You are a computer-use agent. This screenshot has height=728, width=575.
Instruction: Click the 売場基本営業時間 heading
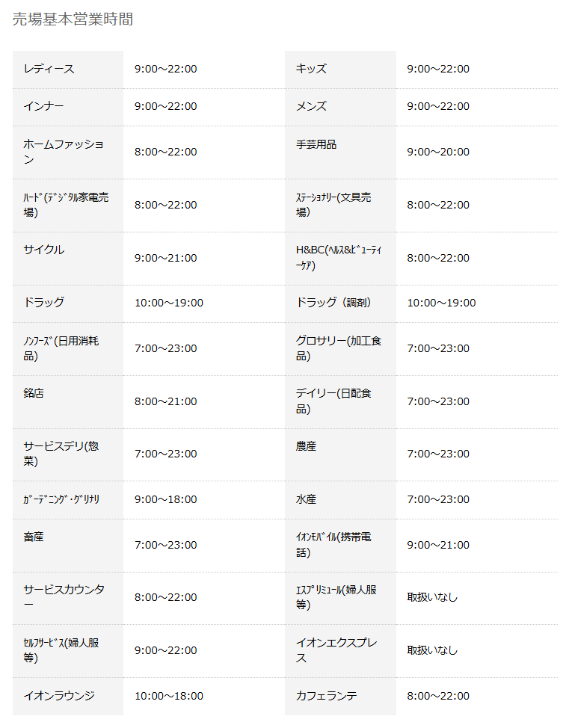coord(73,19)
